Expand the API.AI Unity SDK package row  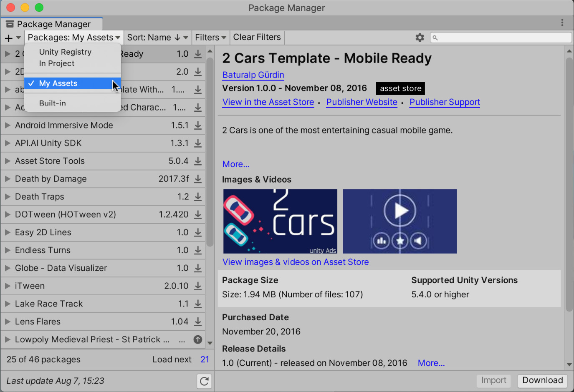8,143
